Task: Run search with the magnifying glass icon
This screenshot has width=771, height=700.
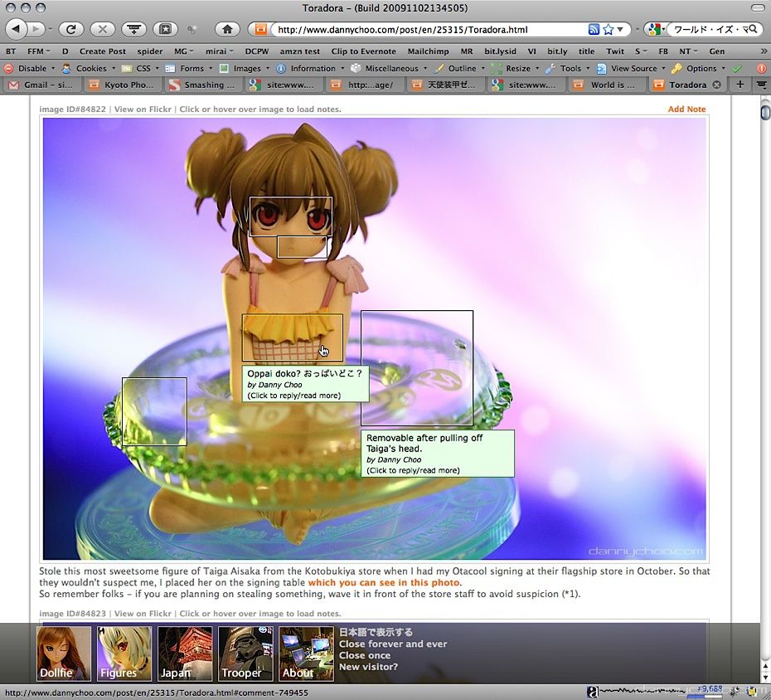Action: pyautogui.click(x=753, y=30)
